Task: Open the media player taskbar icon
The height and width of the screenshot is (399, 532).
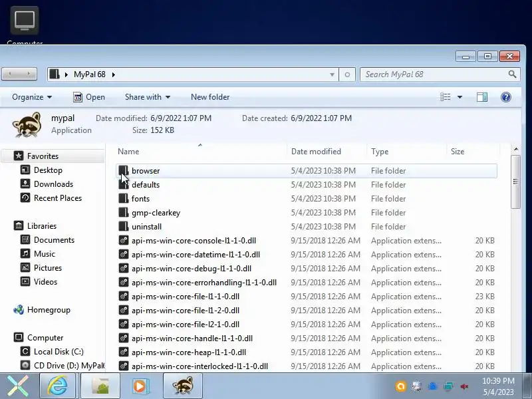Action: (140, 386)
